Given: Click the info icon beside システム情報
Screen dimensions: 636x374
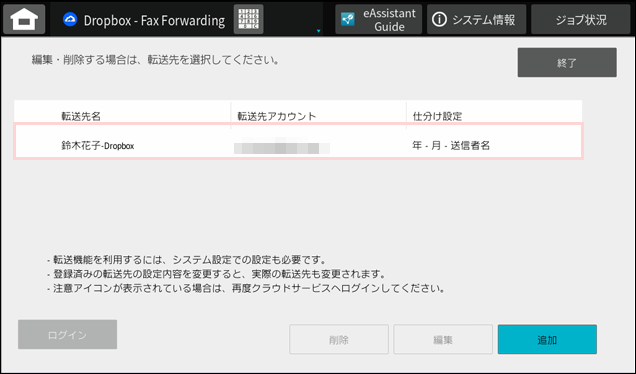Looking at the screenshot, I should tap(439, 19).
